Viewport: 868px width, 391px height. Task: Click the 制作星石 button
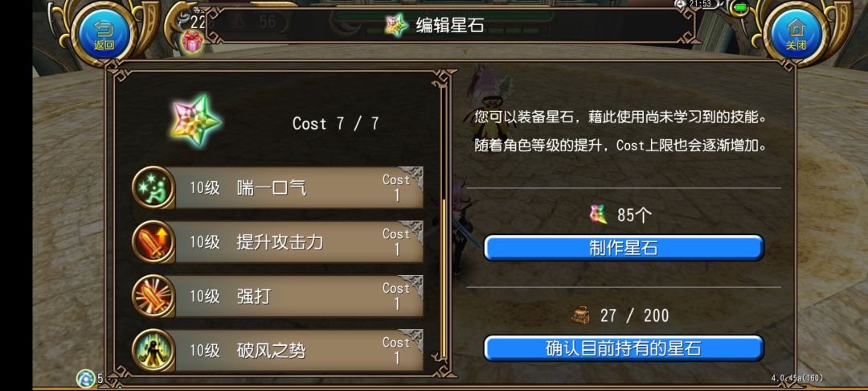coord(624,248)
